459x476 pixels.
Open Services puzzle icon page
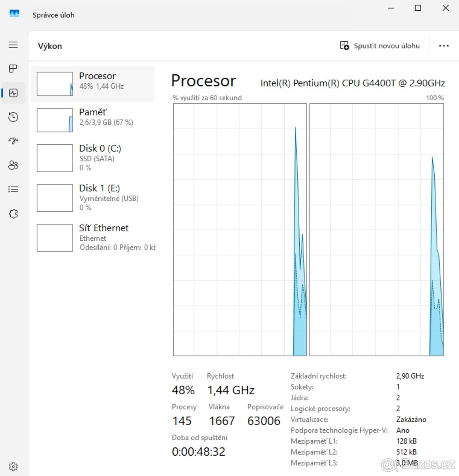[x=13, y=213]
